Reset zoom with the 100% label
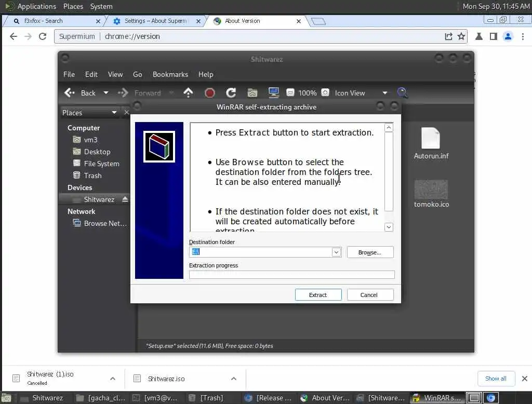532x404 pixels. [308, 93]
